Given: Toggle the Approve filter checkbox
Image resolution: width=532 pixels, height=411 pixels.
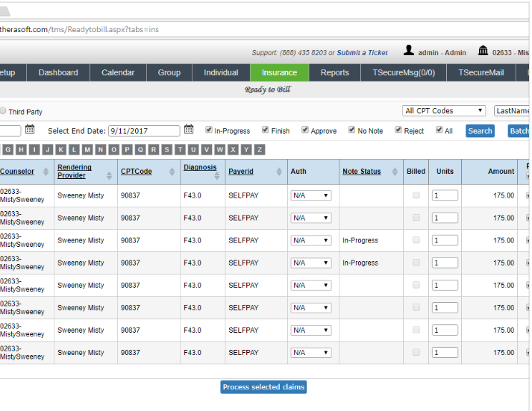Looking at the screenshot, I should 305,130.
